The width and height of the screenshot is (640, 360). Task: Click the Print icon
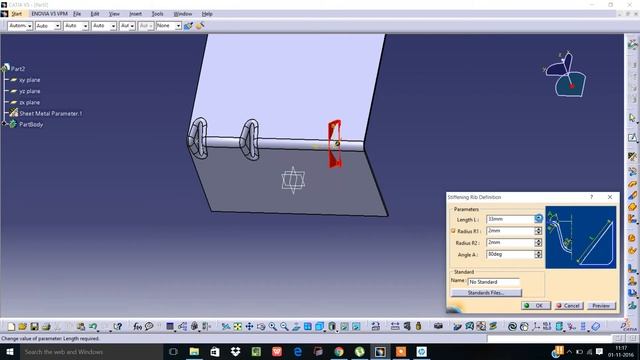pyautogui.click(x=46, y=327)
